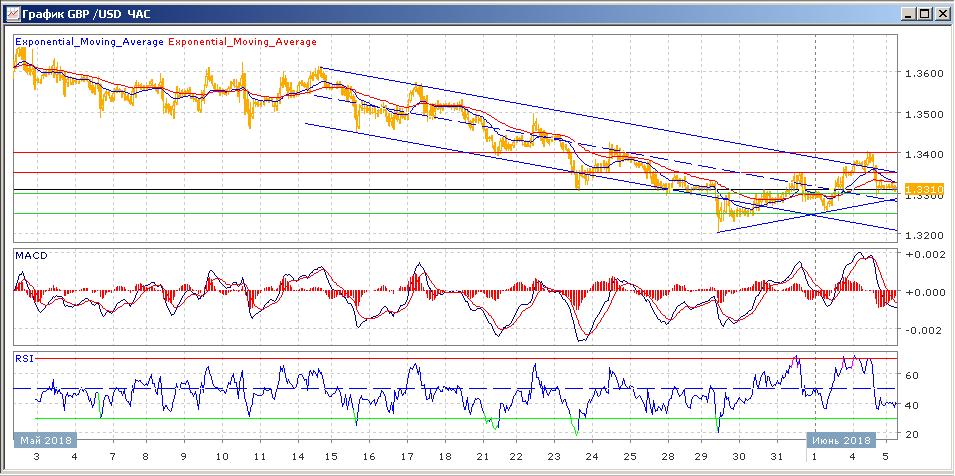Close the GBP/USD chart window
This screenshot has height=476, width=955.
click(941, 13)
